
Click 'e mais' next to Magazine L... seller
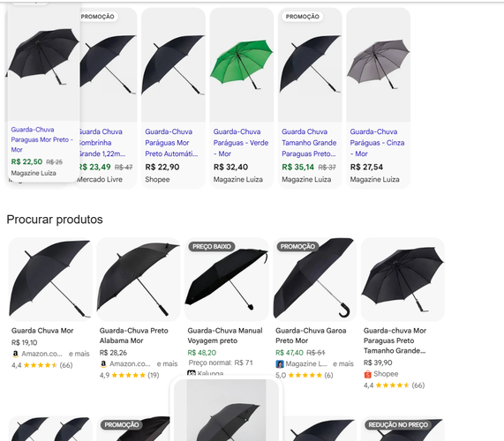[343, 363]
